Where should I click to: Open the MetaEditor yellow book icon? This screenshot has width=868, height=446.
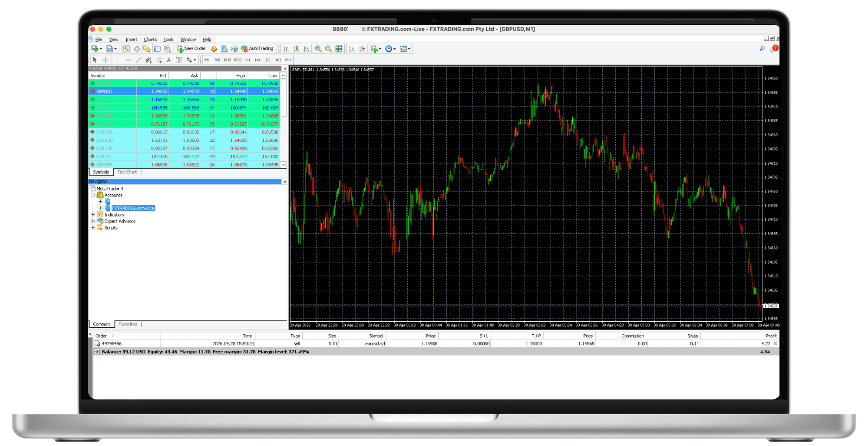[x=214, y=49]
